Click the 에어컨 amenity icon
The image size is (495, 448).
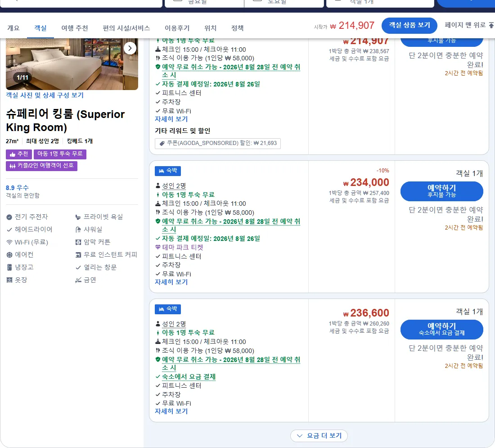click(9, 255)
